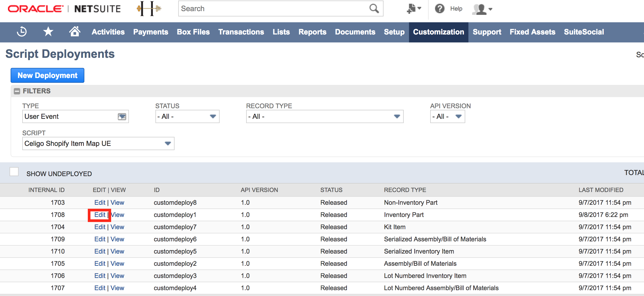View deployment customdeploy1
Image resolution: width=644 pixels, height=296 pixels.
coord(117,215)
